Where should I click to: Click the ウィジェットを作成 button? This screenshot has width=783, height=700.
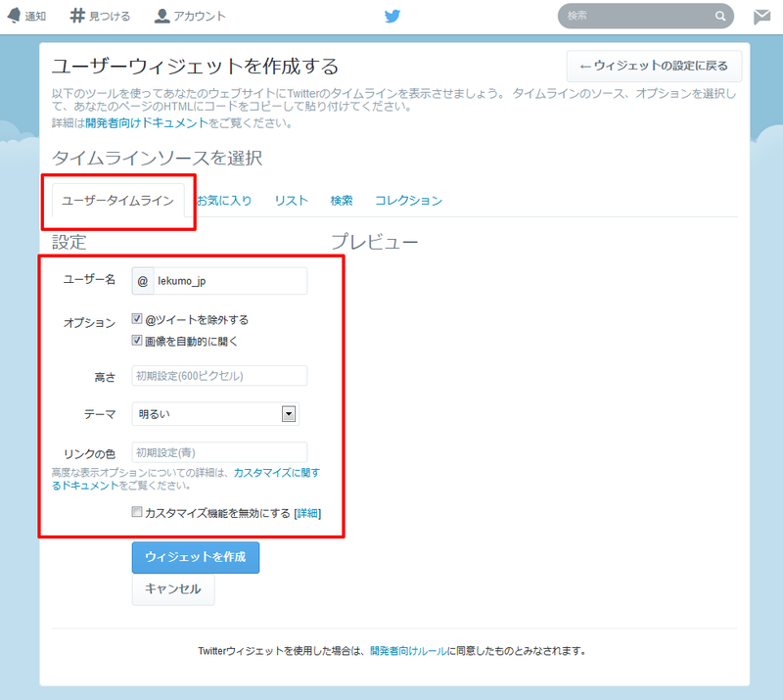coord(195,557)
